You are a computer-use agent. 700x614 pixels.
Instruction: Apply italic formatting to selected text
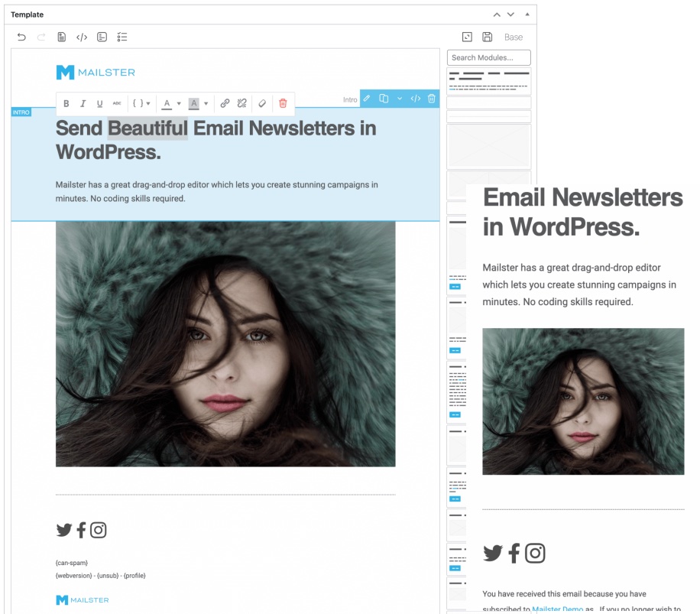pyautogui.click(x=83, y=103)
